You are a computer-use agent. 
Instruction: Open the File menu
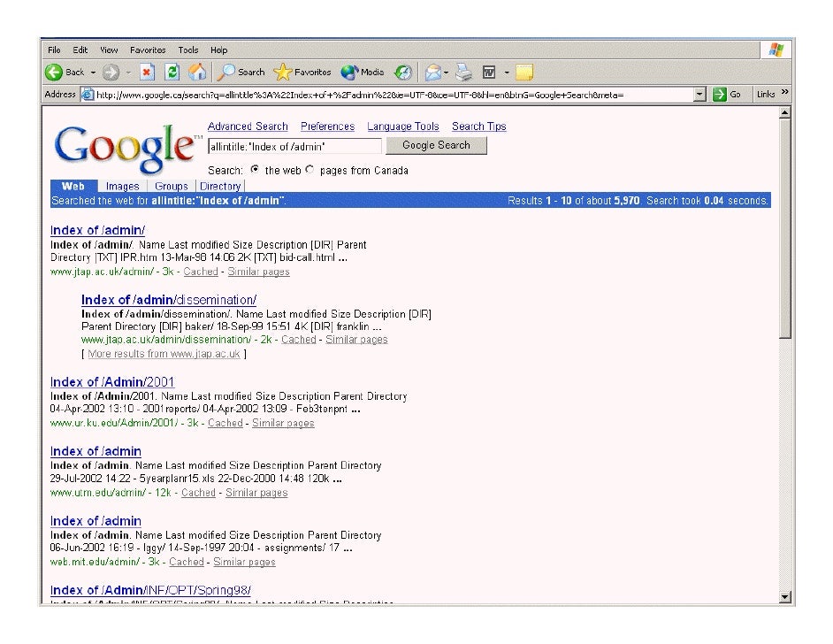click(x=54, y=50)
